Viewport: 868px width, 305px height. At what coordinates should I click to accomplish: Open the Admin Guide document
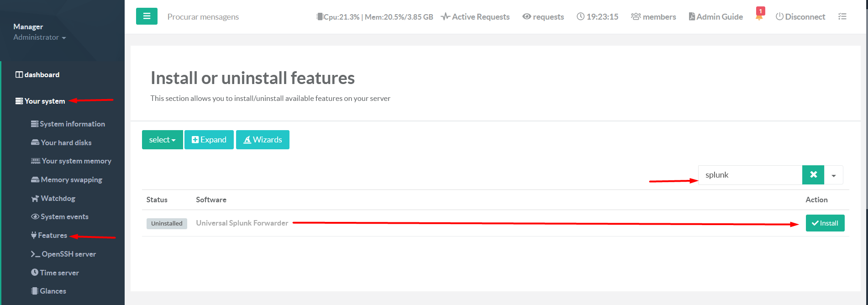coord(715,17)
